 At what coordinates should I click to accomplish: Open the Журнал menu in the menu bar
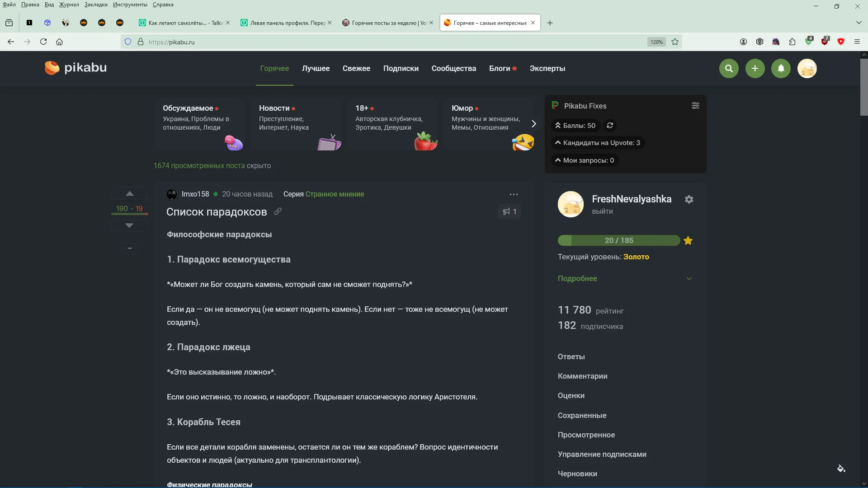coord(69,5)
